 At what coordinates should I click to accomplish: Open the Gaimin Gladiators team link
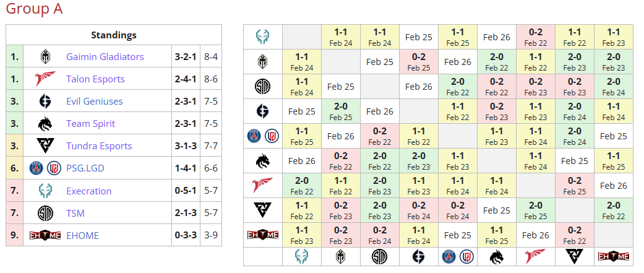[105, 57]
